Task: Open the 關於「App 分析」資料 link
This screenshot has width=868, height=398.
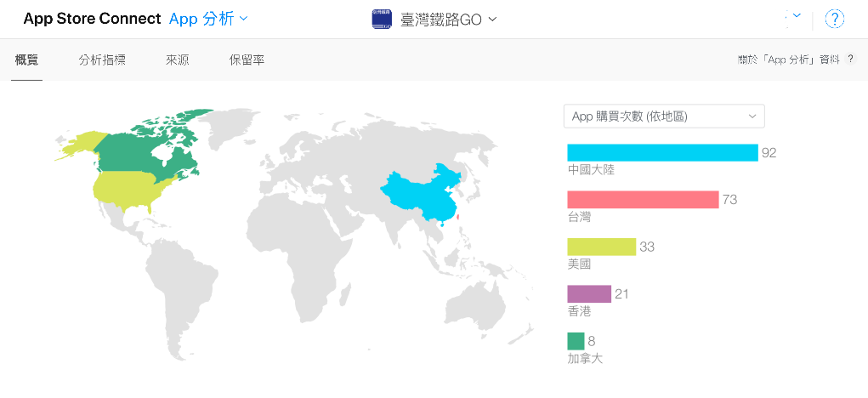Action: (789, 60)
